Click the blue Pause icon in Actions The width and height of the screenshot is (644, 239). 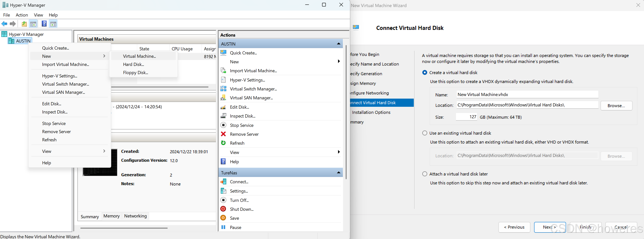(223, 227)
